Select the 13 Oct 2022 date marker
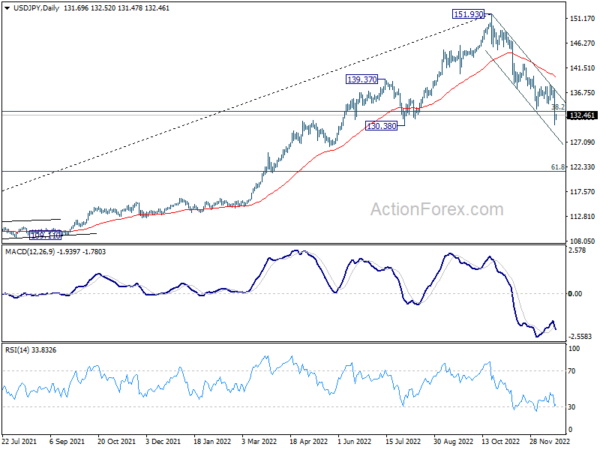This screenshot has height=450, width=600. click(498, 439)
